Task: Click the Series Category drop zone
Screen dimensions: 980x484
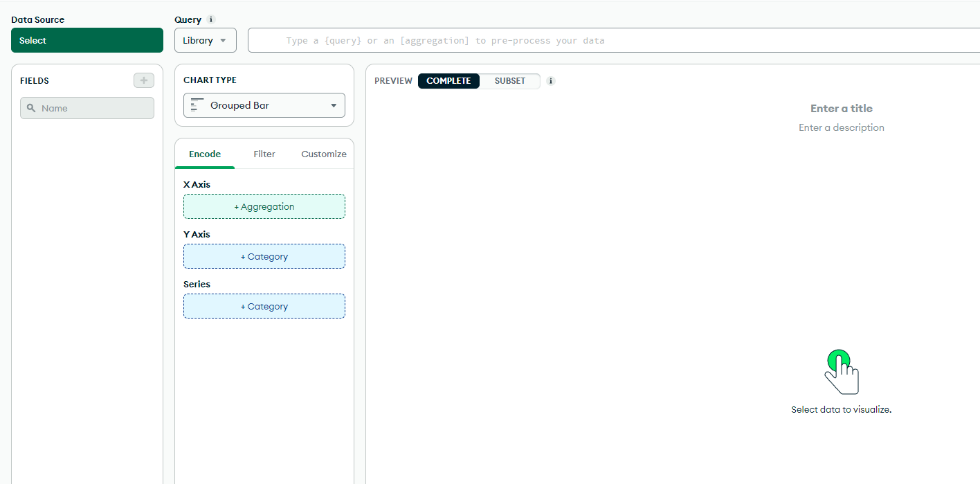Action: 264,306
